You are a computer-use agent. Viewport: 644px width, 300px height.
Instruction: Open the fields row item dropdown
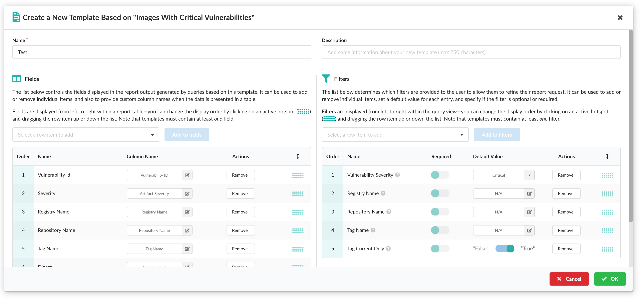click(x=86, y=135)
